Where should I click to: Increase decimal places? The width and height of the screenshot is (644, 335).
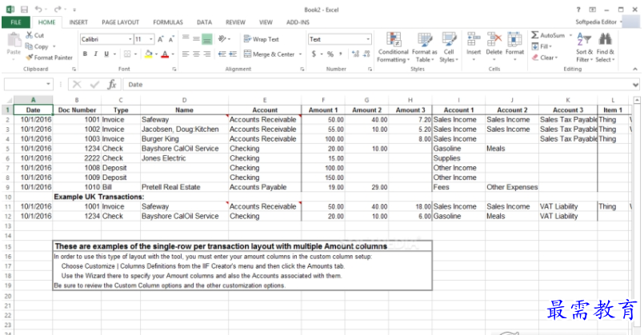[x=356, y=54]
